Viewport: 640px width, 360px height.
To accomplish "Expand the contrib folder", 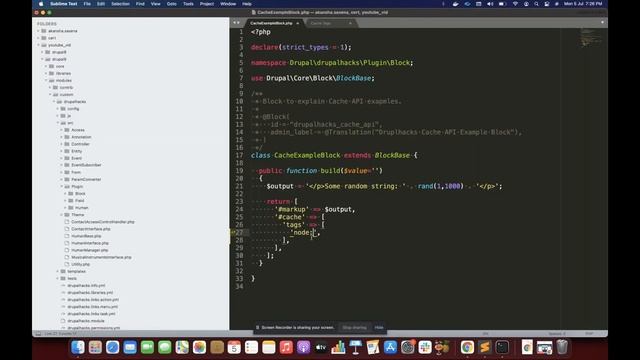I will (50, 87).
